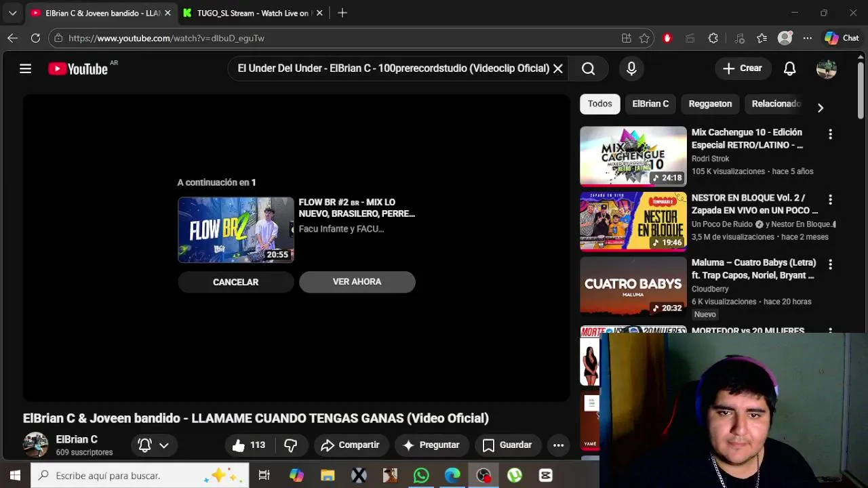The height and width of the screenshot is (488, 868).
Task: Click VER AHORA to play next video
Action: click(357, 282)
